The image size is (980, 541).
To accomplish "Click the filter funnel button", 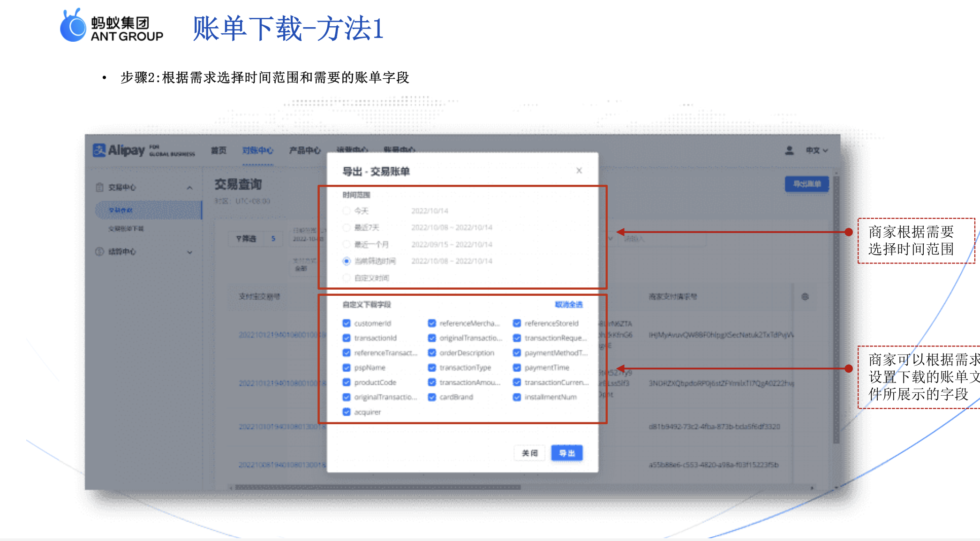I will (246, 239).
